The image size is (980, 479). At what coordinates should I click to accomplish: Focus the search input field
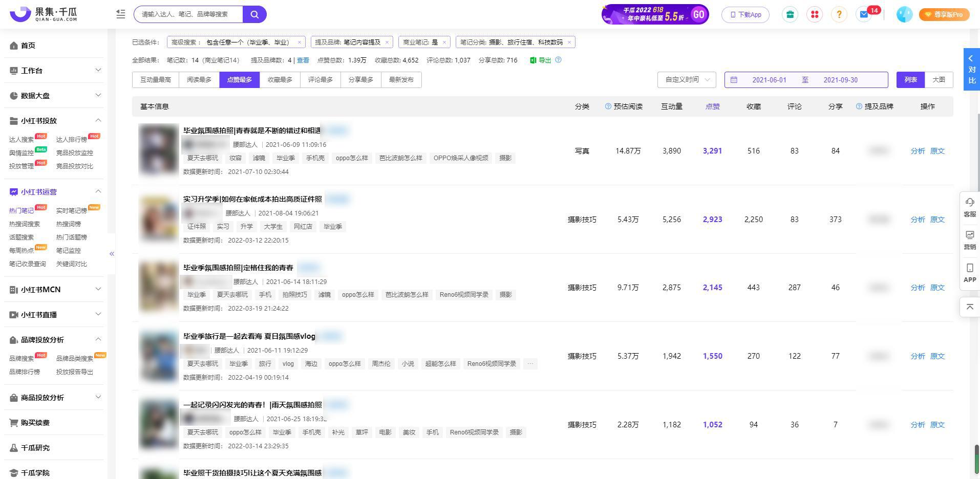click(x=188, y=14)
